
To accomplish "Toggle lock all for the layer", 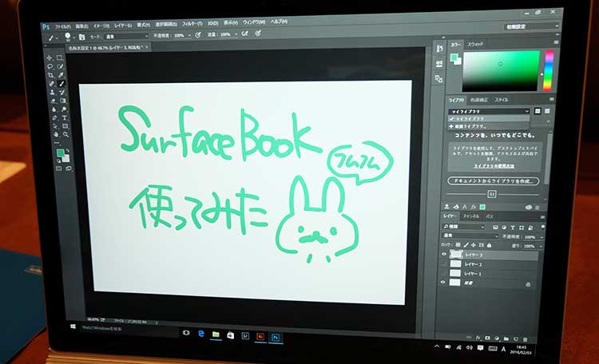I will tap(489, 245).
